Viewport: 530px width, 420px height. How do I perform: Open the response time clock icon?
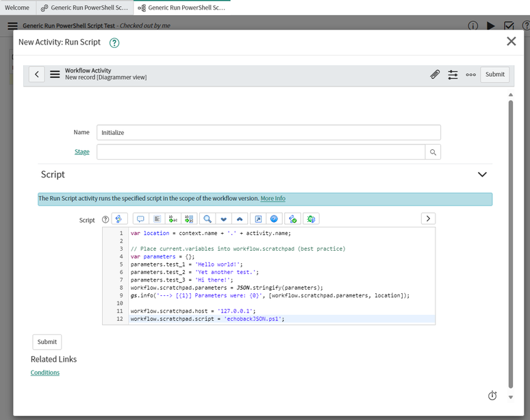(492, 395)
